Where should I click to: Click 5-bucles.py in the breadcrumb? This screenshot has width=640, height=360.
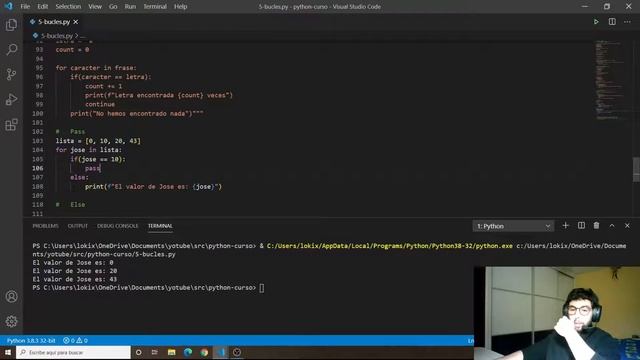pos(57,36)
